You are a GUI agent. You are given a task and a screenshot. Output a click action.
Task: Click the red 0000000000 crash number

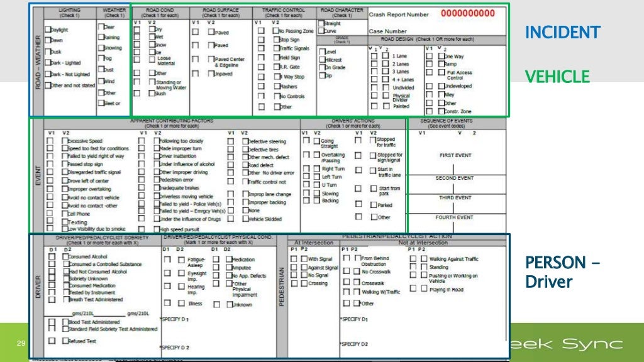click(x=468, y=13)
